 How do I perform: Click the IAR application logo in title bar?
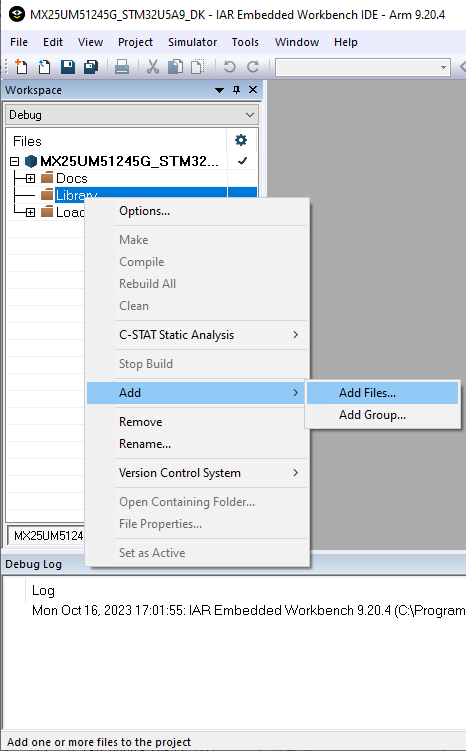[17, 14]
